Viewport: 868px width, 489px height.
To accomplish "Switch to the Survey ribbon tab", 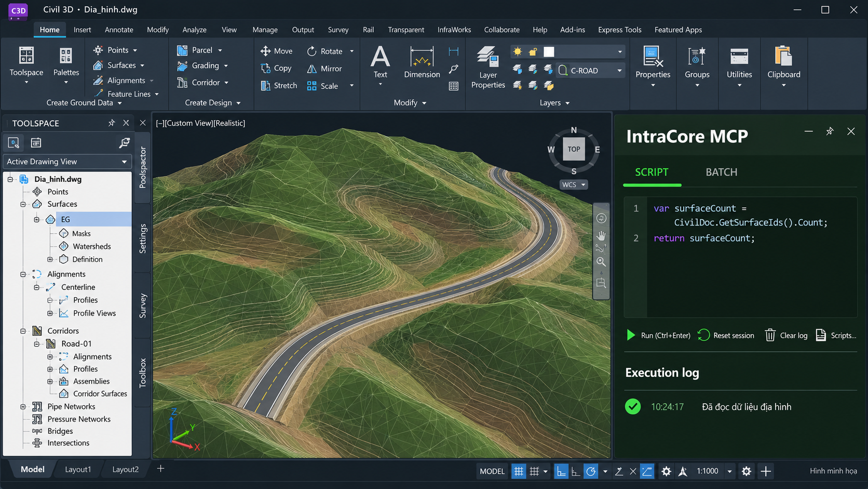I will (338, 30).
